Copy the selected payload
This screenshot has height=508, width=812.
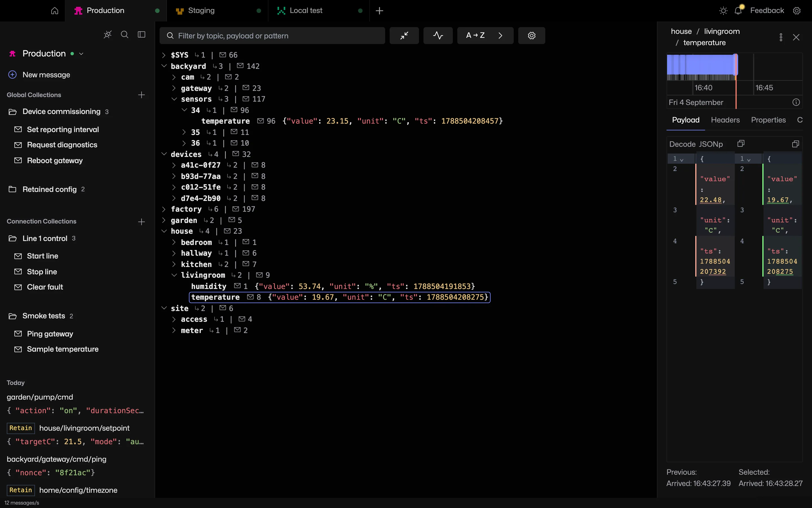click(796, 144)
